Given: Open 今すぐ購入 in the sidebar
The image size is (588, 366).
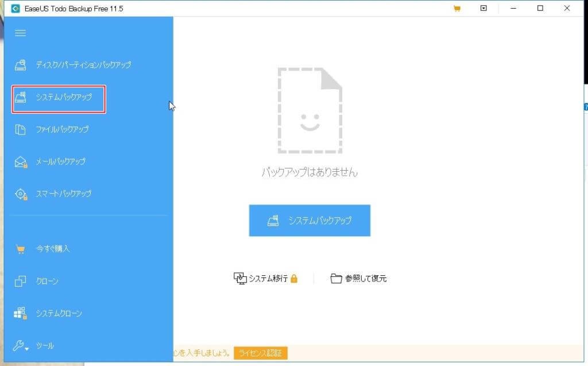Looking at the screenshot, I should point(52,249).
